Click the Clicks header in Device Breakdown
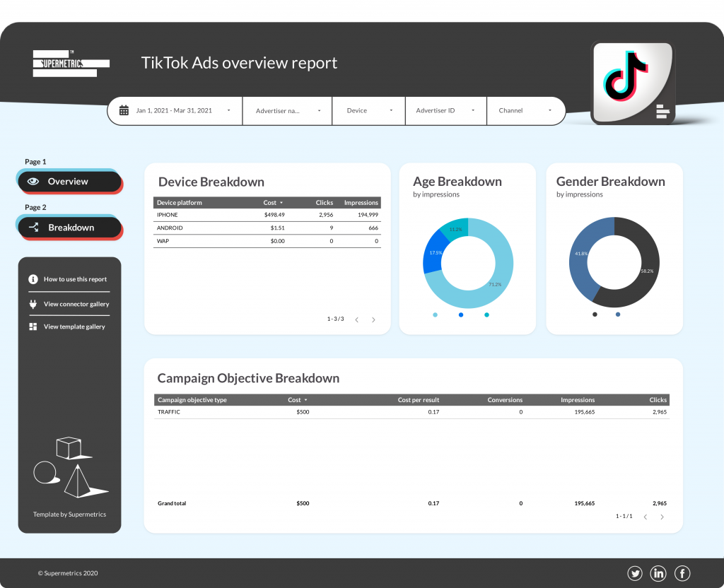 (324, 203)
